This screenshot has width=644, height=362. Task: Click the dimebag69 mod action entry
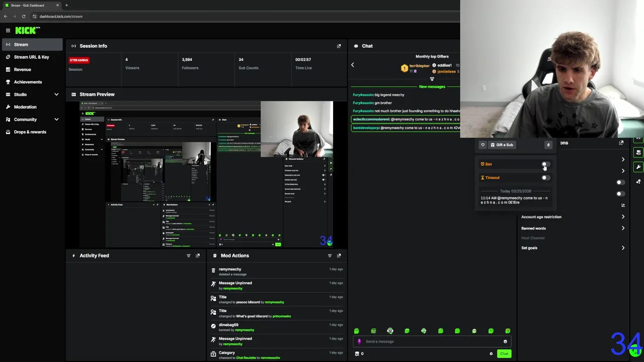277,327
